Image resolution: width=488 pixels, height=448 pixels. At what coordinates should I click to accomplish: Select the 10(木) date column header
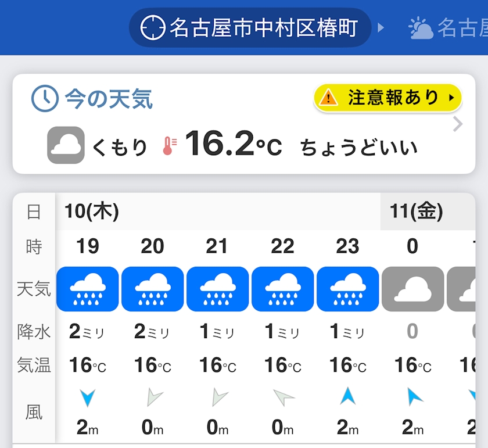tap(92, 212)
